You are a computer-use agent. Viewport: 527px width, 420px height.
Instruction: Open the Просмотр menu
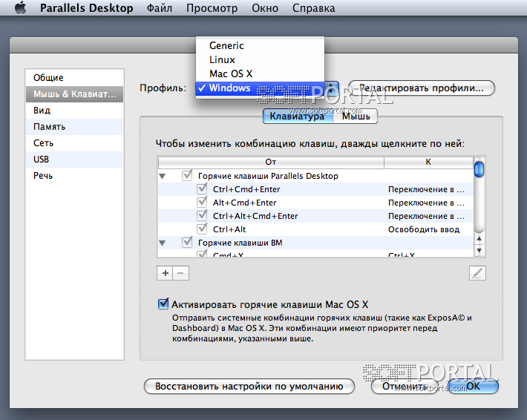pyautogui.click(x=212, y=7)
